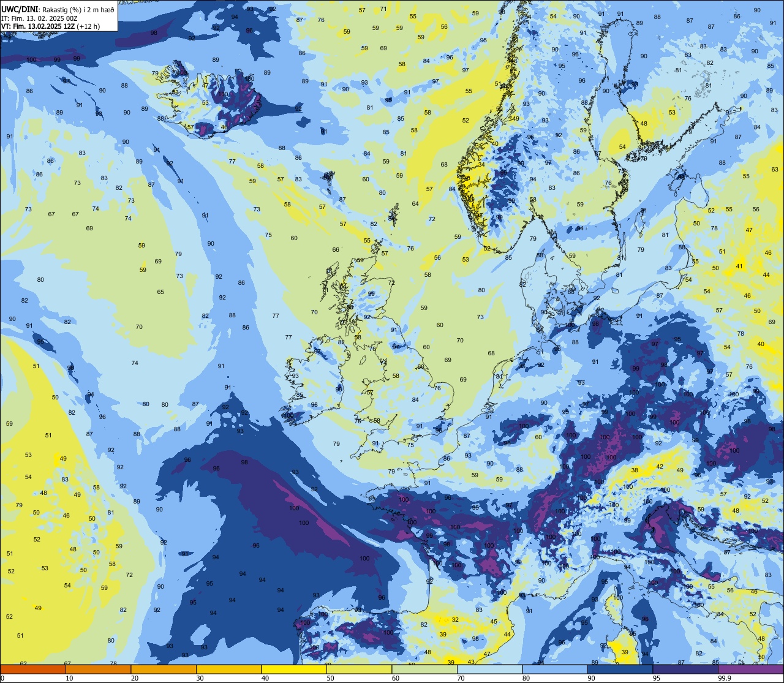Click the 'VT: Fim. 13.02.2025 12Z (+12 h)' line
The width and height of the screenshot is (784, 683).
[50, 26]
